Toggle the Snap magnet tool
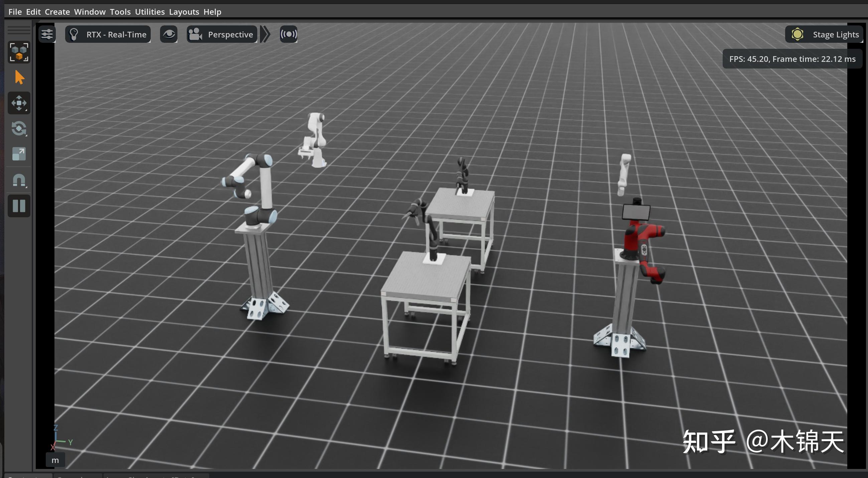The height and width of the screenshot is (478, 868). (19, 181)
